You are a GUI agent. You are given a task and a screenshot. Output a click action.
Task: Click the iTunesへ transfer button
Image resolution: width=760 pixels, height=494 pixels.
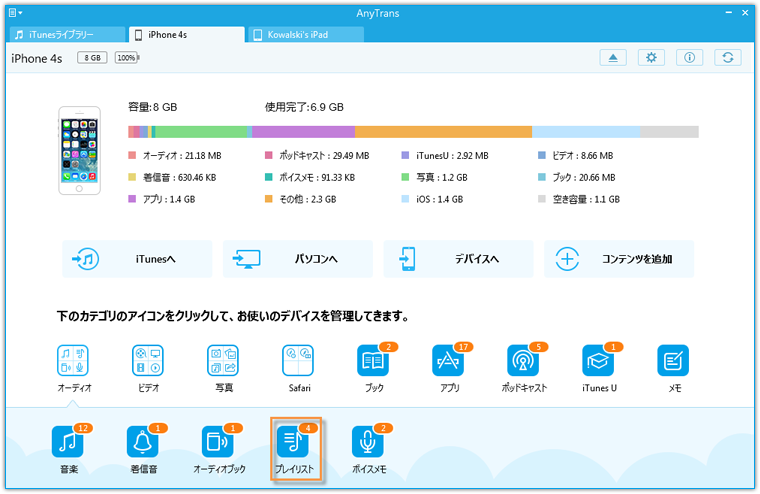[x=137, y=259]
